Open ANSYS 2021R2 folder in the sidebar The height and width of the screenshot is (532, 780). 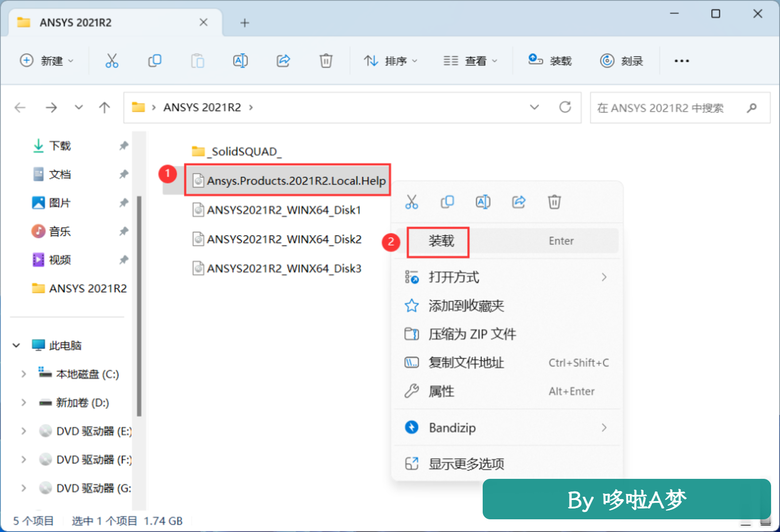coord(79,288)
